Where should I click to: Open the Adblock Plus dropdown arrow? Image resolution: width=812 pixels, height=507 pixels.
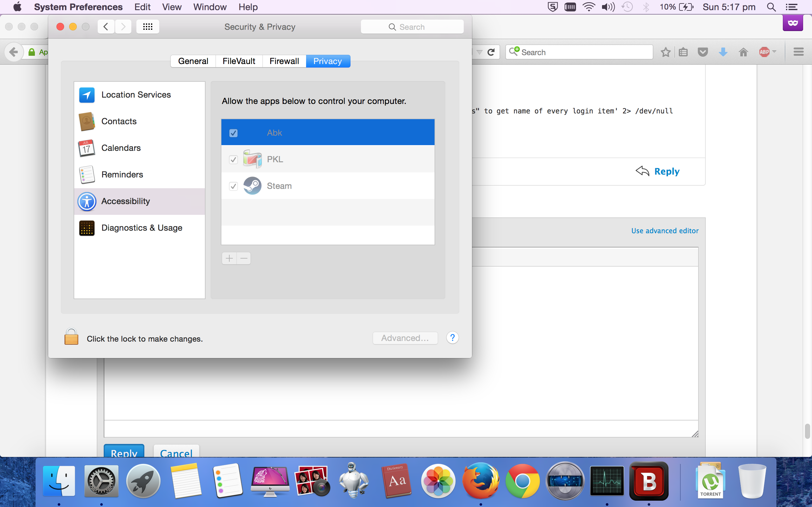coord(774,52)
